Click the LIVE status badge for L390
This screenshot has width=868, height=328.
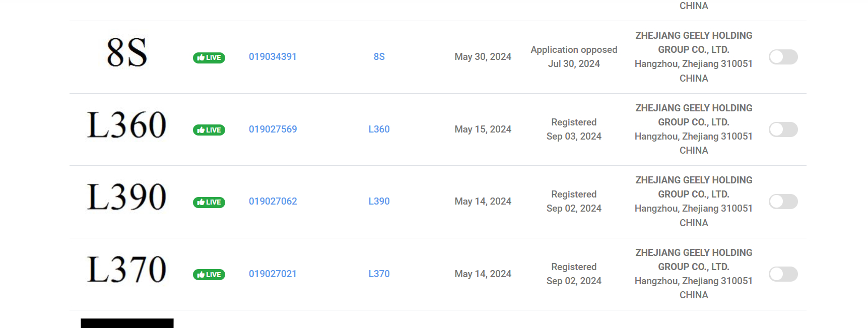(209, 202)
